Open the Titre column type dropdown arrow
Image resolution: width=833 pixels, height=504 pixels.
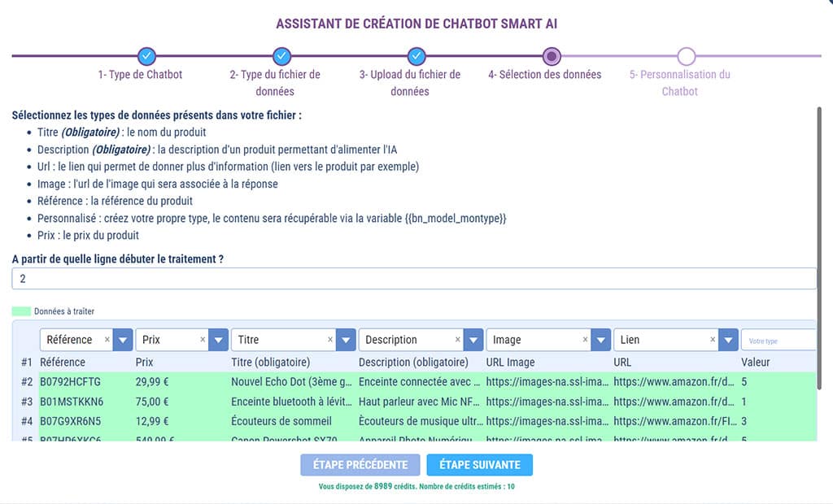click(346, 340)
